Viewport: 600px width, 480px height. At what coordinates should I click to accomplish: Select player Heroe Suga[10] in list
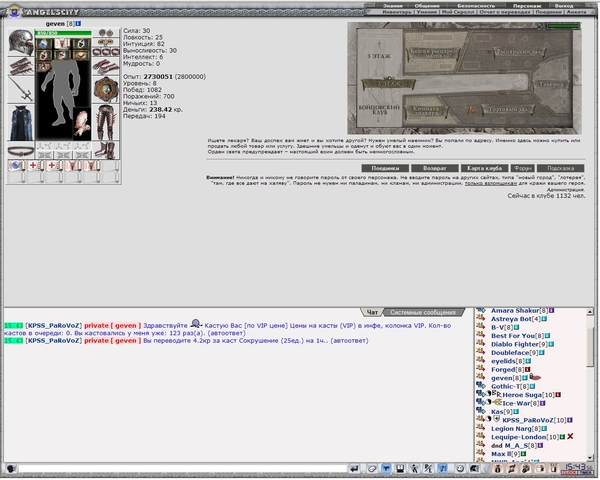(528, 395)
